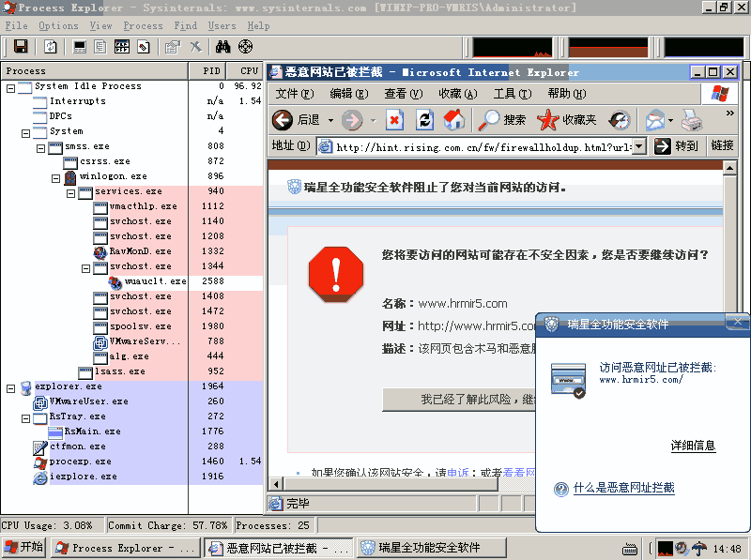Click the 详细信息 link in Rising popup
The height and width of the screenshot is (560, 751).
(x=693, y=446)
